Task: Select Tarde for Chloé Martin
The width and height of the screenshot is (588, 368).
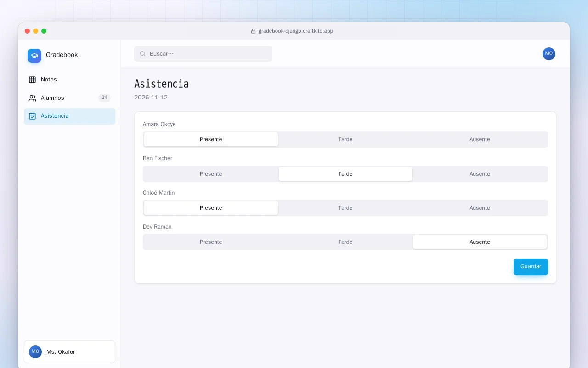Action: (345, 208)
